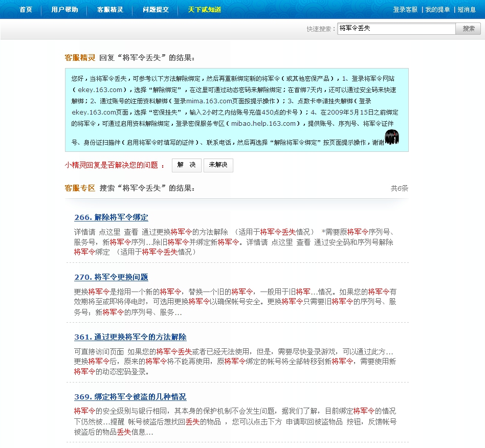This screenshot has width=485, height=448.
Task: Click the black-haired mascot icon in the reply box
Action: tap(391, 137)
